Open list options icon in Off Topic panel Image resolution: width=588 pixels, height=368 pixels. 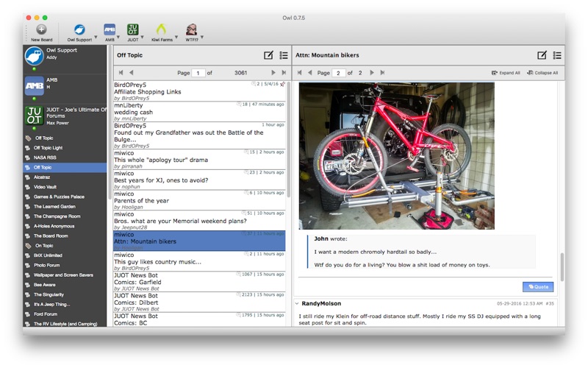click(284, 55)
